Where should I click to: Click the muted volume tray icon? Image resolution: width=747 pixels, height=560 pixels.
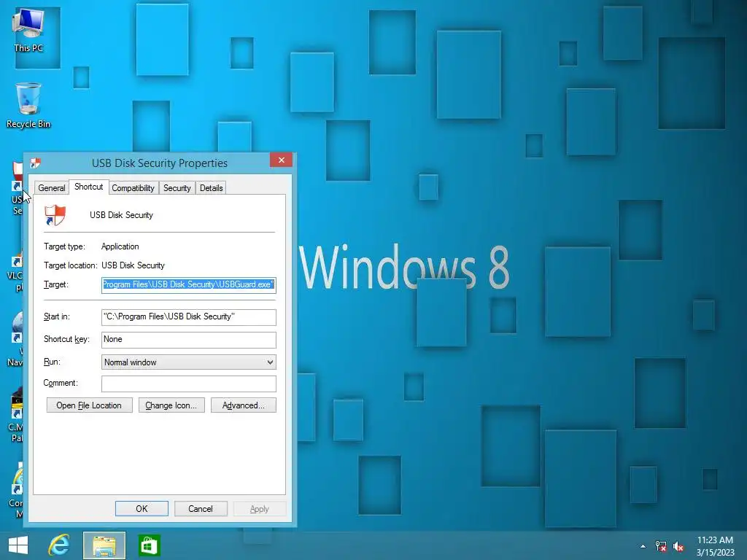coord(678,546)
